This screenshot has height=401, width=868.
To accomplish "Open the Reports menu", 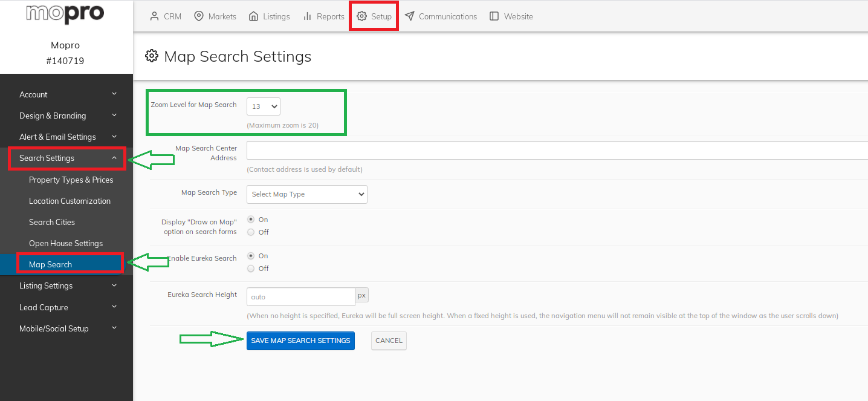I will 323,16.
